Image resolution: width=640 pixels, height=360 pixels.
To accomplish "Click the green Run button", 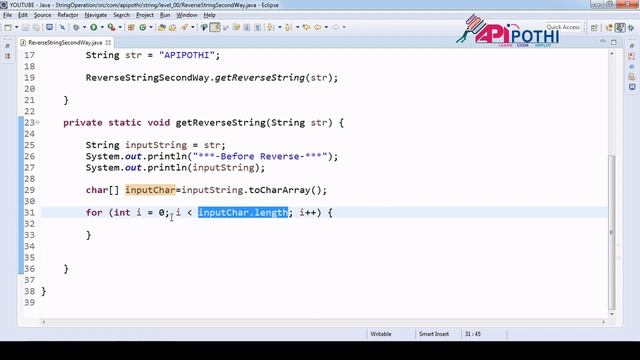I will [93, 27].
